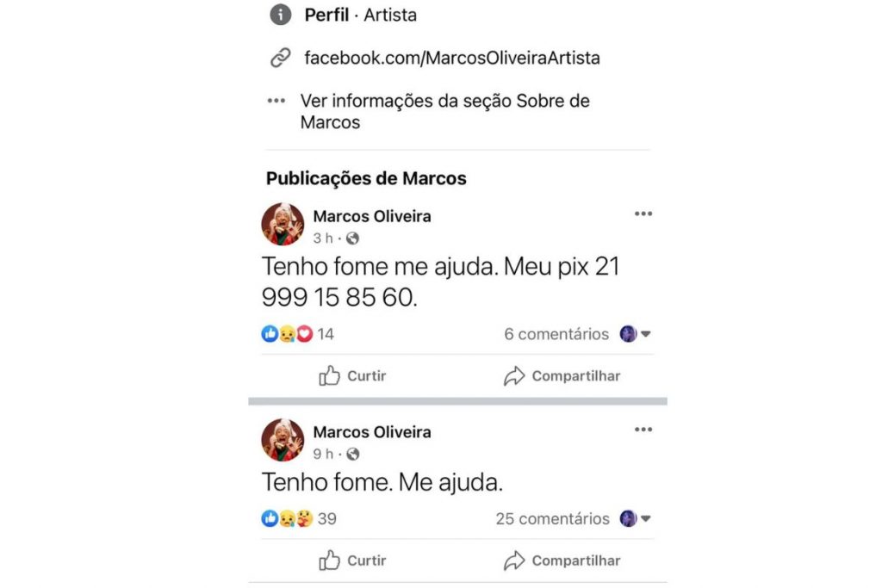Open facebook.com/MarcosOliveiraArtista link

(x=453, y=58)
